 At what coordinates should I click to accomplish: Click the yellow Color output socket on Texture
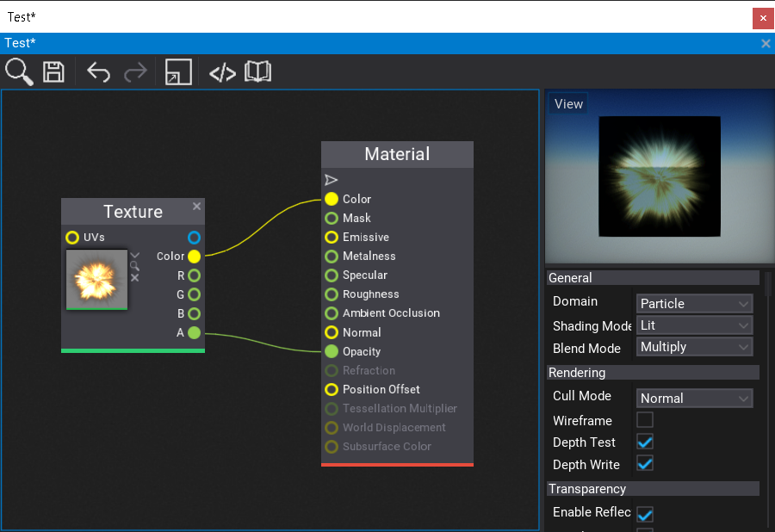click(x=193, y=256)
